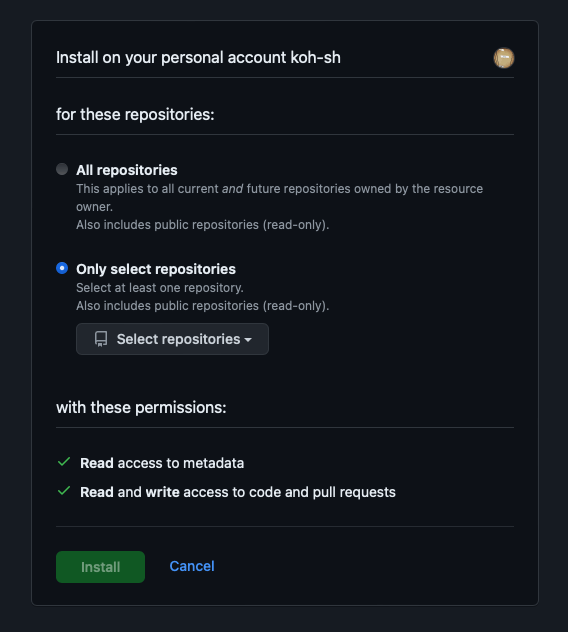
Task: Click the Read access to metadata permission
Action: 162,463
